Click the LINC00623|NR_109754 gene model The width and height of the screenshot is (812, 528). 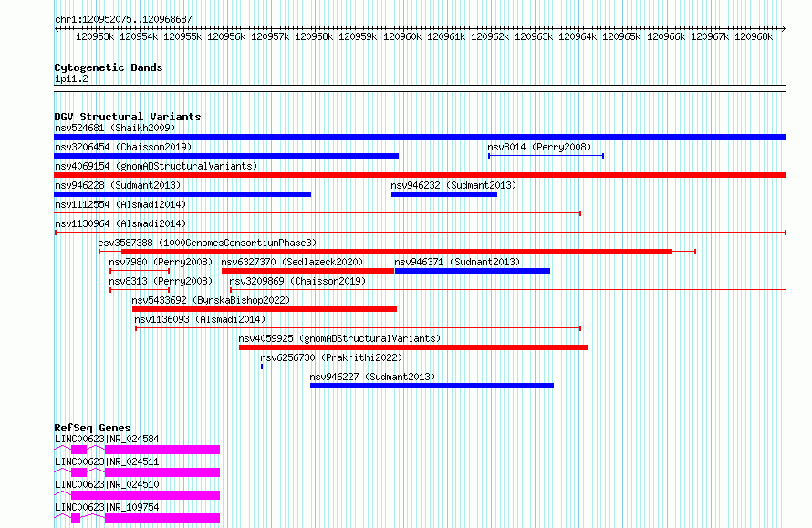coord(137,518)
